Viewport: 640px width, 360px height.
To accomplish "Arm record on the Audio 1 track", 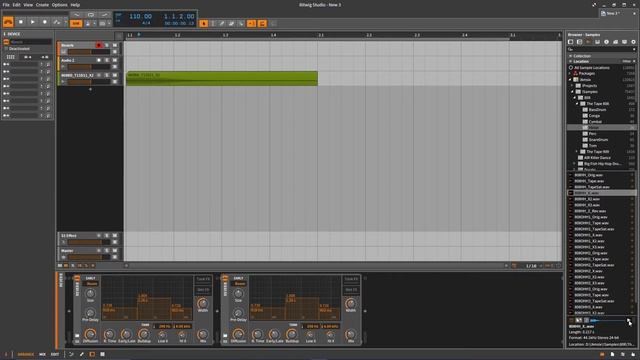I will (98, 60).
